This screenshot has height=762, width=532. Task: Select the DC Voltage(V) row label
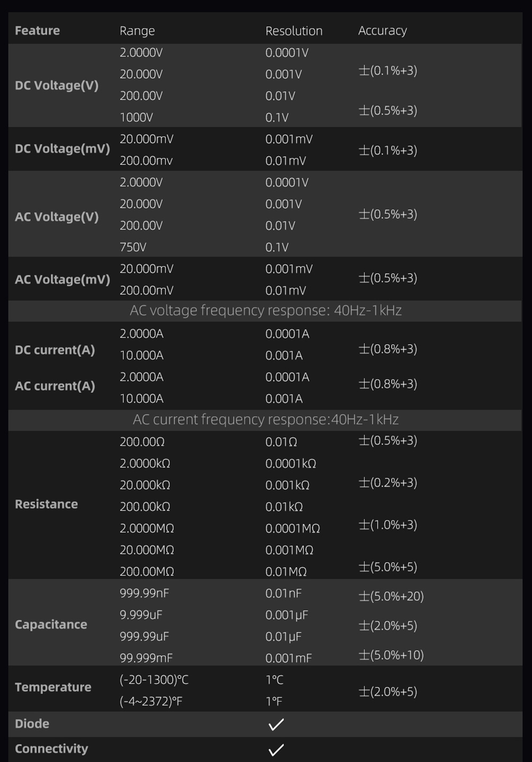point(57,85)
